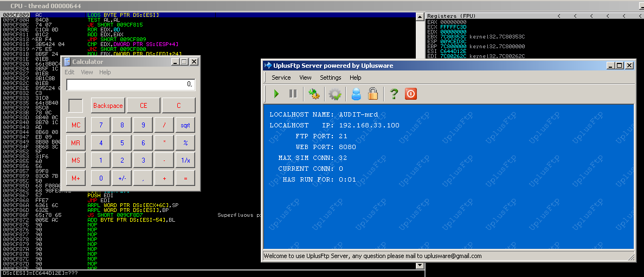Select the ECX register value FFFFFC3D
The image size is (644, 277).
(x=453, y=27)
